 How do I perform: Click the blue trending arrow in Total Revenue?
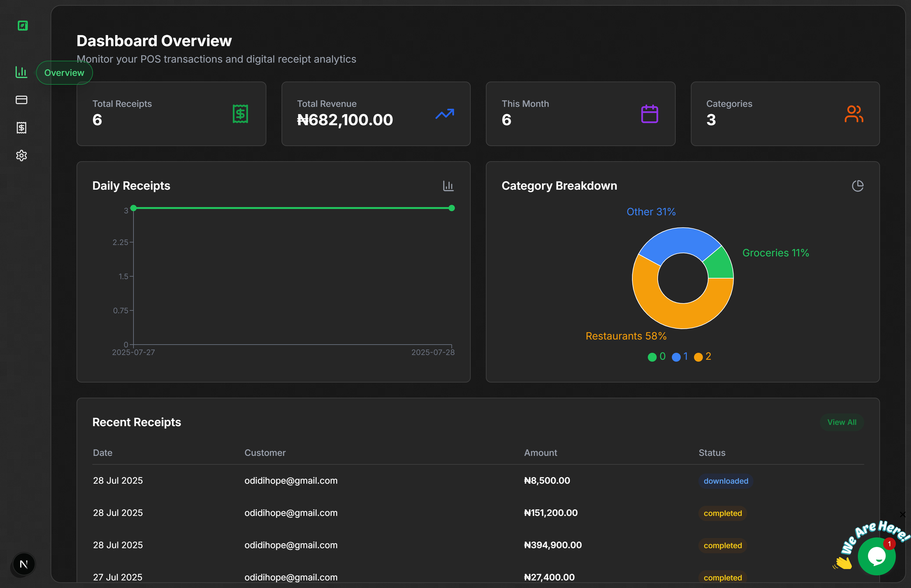(x=445, y=114)
